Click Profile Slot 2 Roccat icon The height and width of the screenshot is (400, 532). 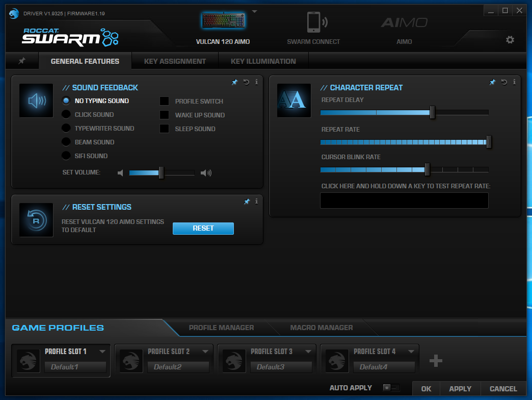[131, 361]
